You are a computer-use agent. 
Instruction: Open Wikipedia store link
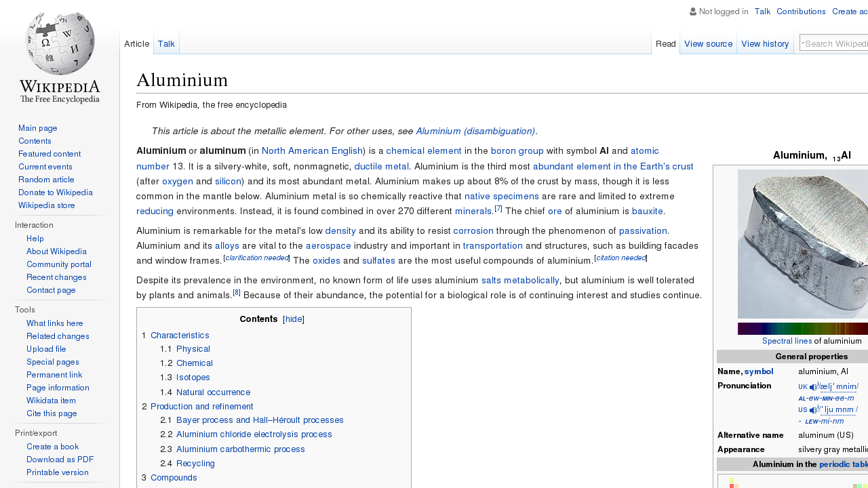point(47,205)
